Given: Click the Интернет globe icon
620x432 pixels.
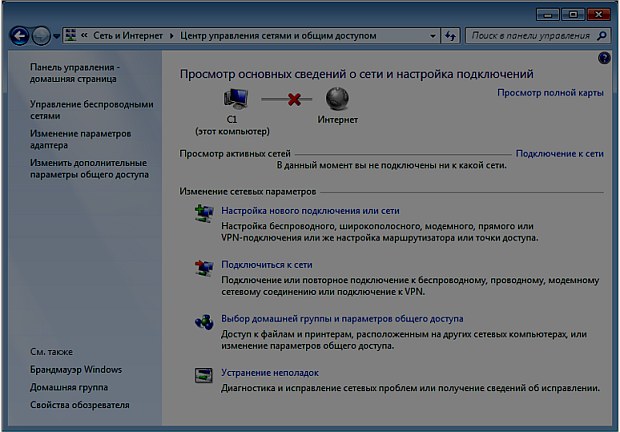Looking at the screenshot, I should click(x=337, y=100).
